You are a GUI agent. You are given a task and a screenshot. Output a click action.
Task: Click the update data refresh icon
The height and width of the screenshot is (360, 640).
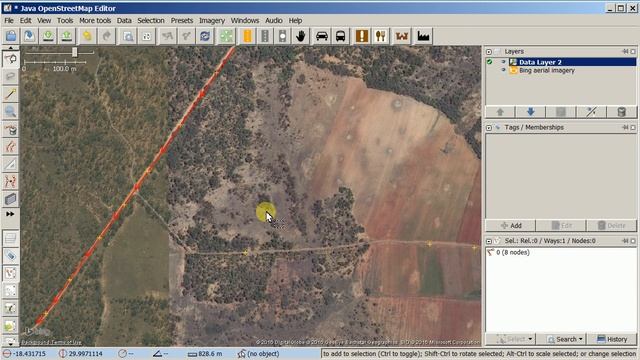[205, 36]
